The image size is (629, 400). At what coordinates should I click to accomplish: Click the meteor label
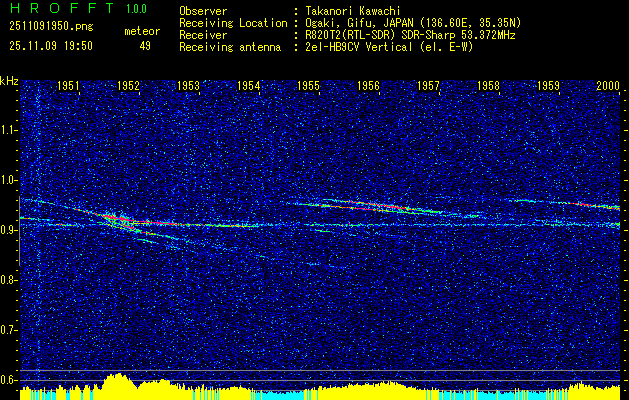click(x=142, y=31)
